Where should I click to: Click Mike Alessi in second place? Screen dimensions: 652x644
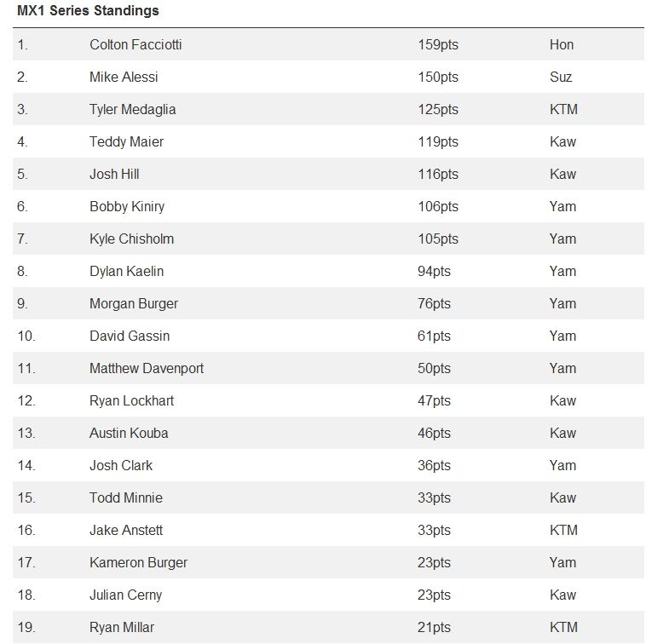coord(124,77)
